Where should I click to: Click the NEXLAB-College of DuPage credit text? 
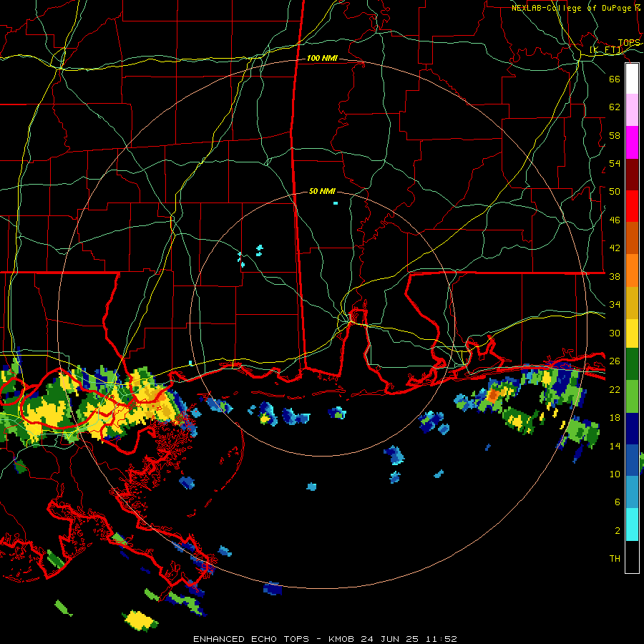(571, 8)
